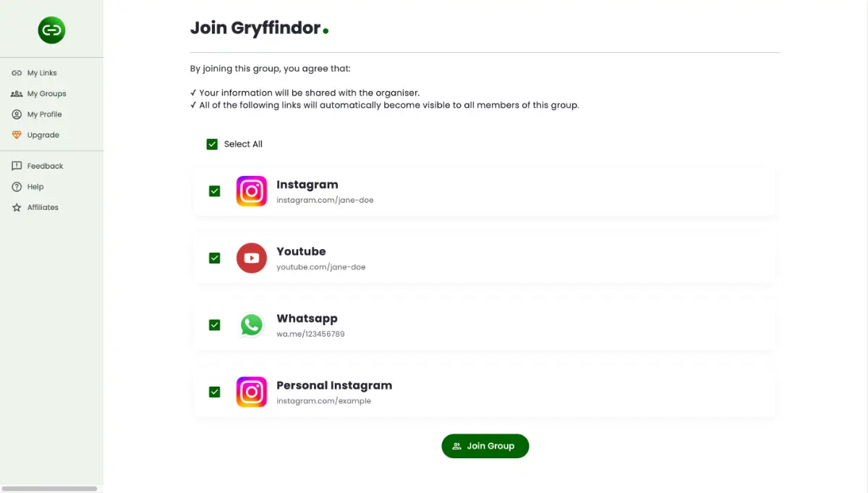Screen dimensions: 868x493
Task: Click the horizontal scrollbar at bottom left
Action: [49, 489]
